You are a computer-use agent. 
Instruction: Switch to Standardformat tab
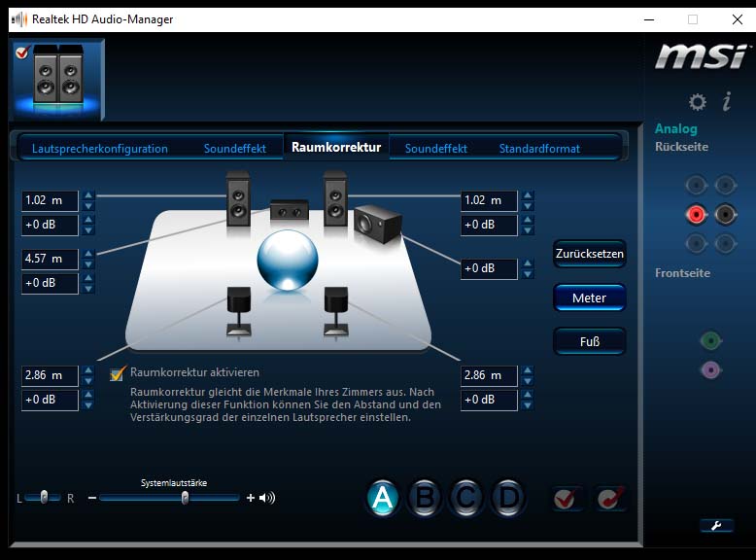[539, 149]
